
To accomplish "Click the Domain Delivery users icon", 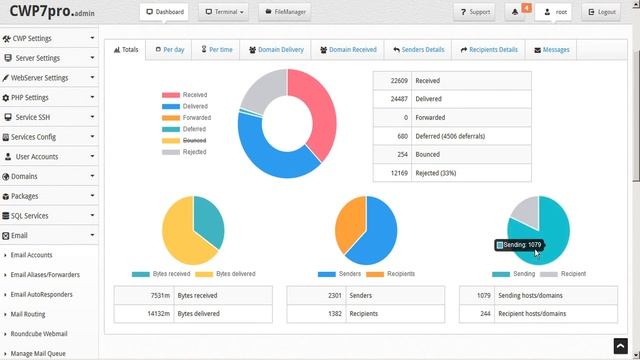I will click(x=252, y=50).
